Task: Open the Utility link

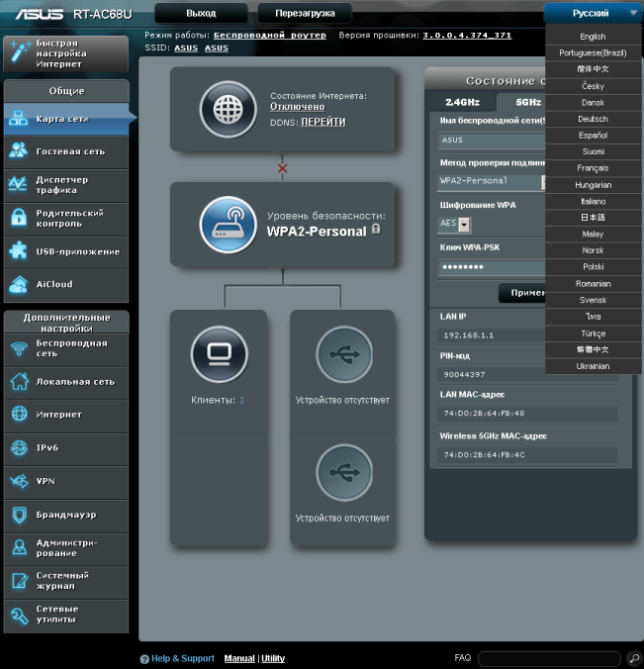Action: (273, 659)
